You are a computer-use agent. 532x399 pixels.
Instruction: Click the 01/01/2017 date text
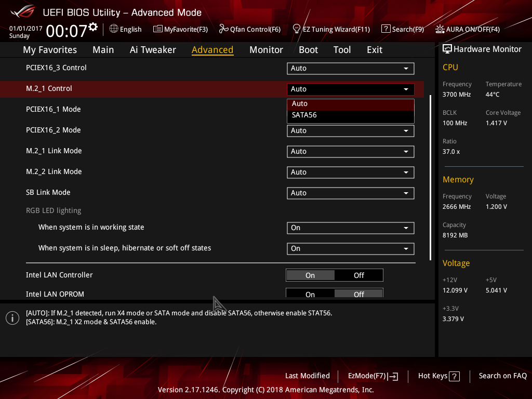click(26, 29)
